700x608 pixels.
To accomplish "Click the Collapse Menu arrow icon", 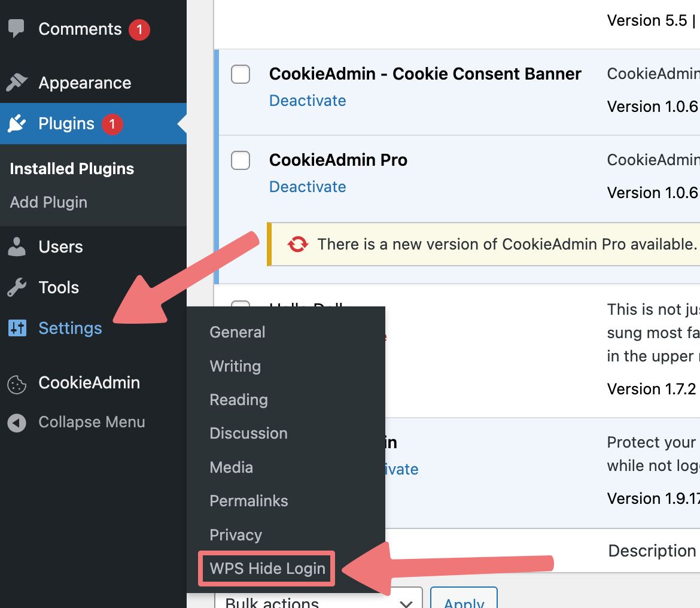I will click(x=17, y=422).
